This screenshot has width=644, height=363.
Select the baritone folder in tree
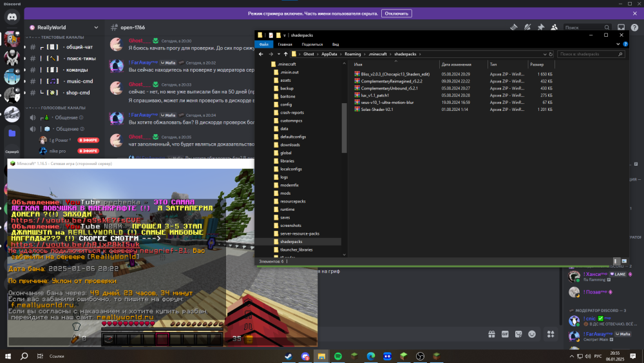(x=287, y=97)
